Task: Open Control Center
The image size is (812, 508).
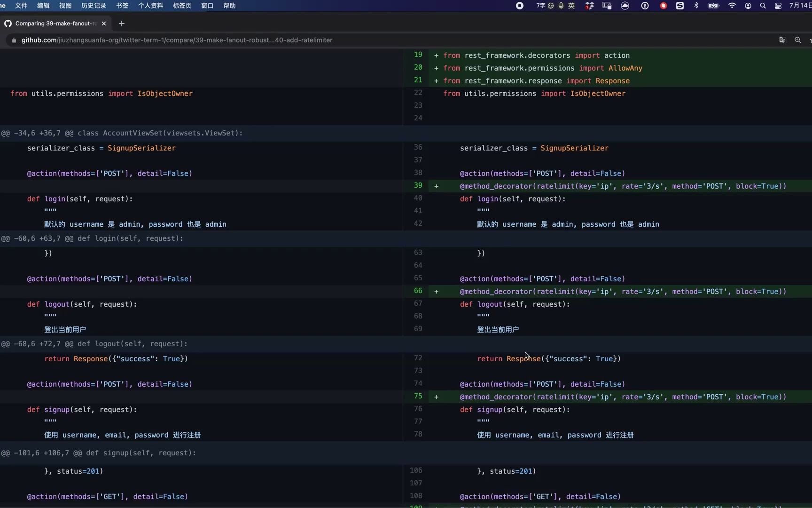Action: 778,6
